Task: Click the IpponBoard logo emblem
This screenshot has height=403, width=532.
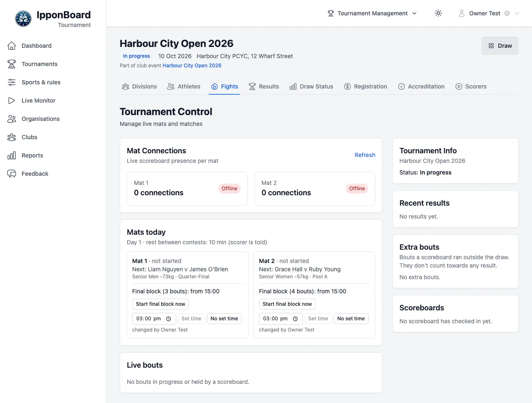Action: (x=23, y=19)
